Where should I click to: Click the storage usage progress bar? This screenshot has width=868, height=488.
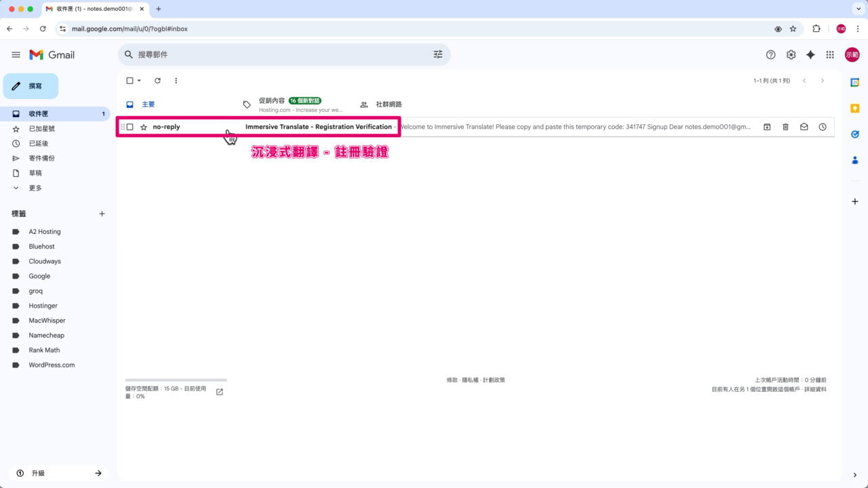176,380
